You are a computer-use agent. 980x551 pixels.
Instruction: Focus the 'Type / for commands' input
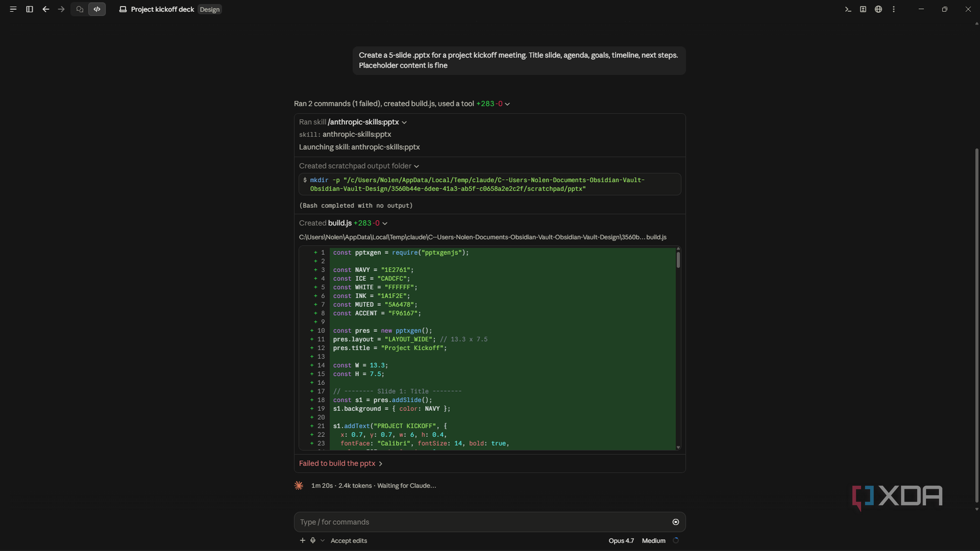coord(481,522)
